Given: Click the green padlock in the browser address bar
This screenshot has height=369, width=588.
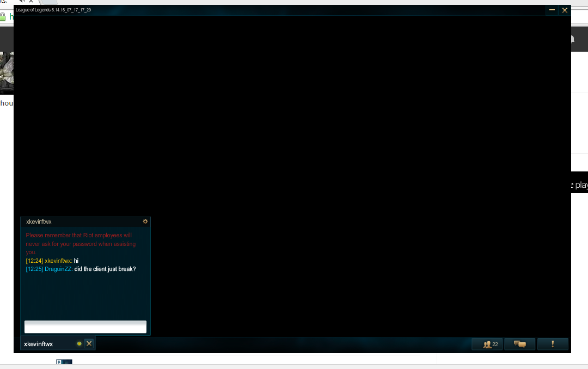Looking at the screenshot, I should point(2,16).
